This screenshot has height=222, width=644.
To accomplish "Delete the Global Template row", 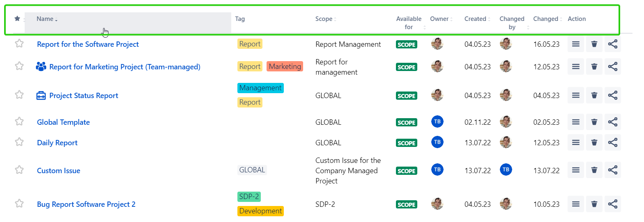I will 594,122.
